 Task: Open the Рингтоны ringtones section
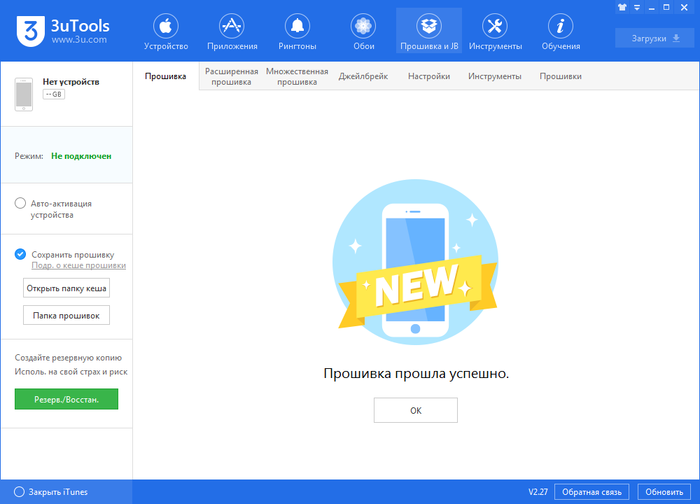point(297,32)
